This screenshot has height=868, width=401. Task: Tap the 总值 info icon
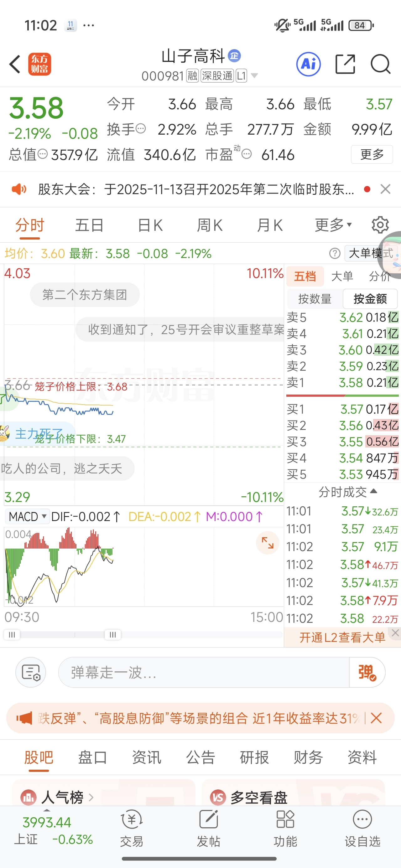pos(43,154)
